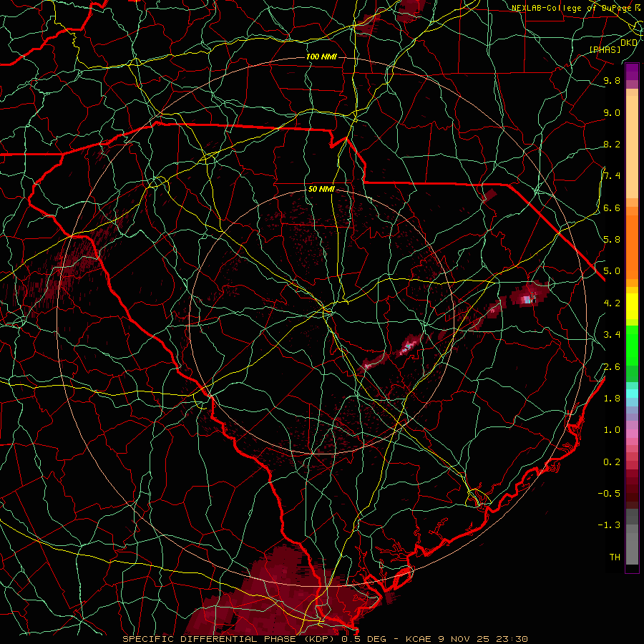The height and width of the screenshot is (644, 644).
Task: Pick the peach segment of the color bar
Action: [632, 147]
